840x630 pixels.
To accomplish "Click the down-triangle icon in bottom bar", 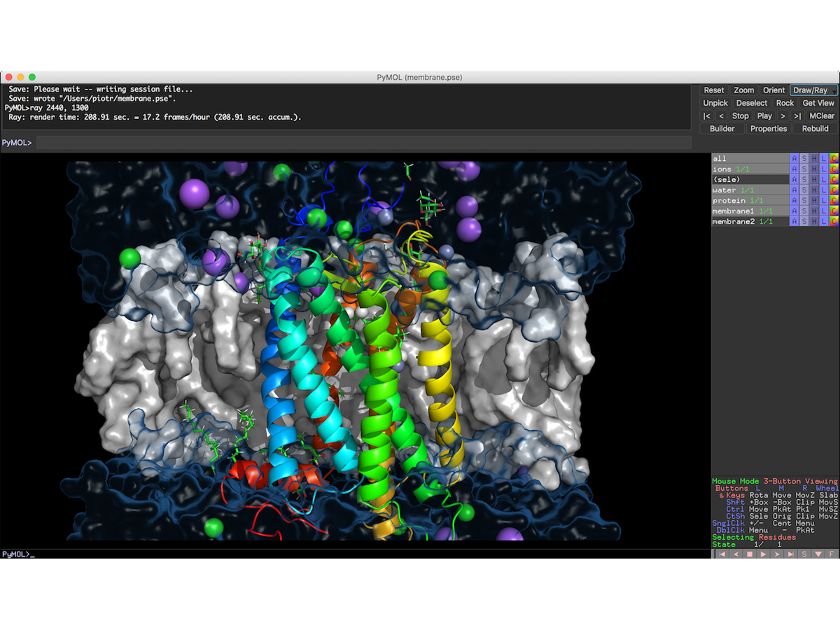I will 818,554.
